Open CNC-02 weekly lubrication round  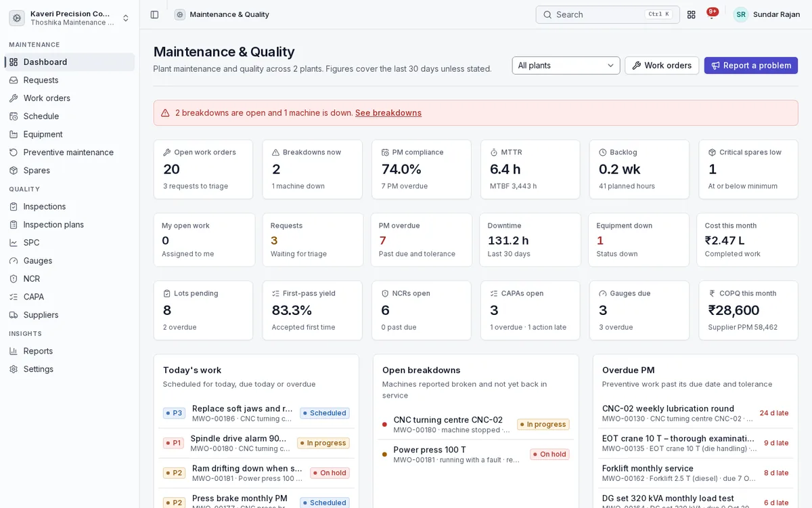[x=696, y=413]
